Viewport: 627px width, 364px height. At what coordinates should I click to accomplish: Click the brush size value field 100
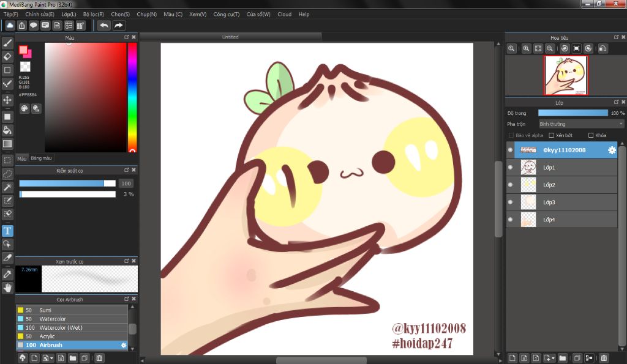click(x=126, y=184)
